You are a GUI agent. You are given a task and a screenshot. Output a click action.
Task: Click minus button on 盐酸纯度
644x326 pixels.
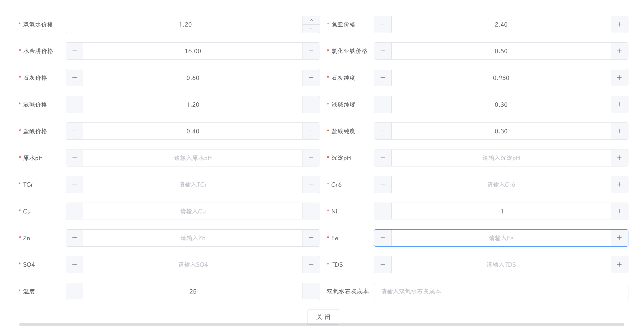click(x=382, y=131)
